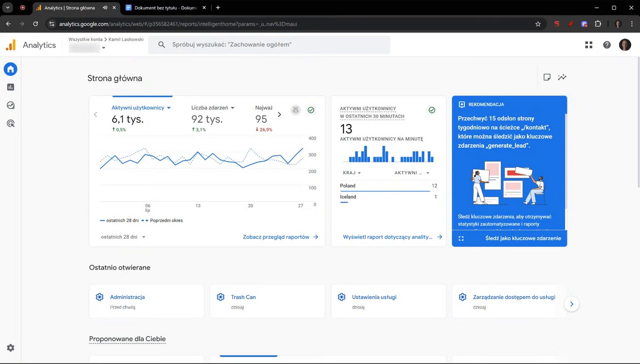Open Admin settings gear in sidebar

point(10,348)
